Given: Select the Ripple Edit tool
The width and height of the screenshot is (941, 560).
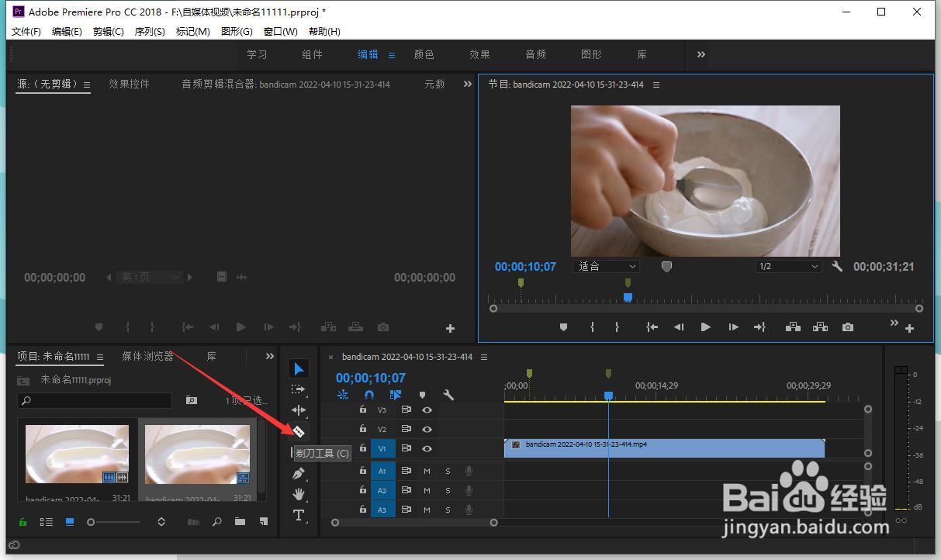Looking at the screenshot, I should (299, 410).
